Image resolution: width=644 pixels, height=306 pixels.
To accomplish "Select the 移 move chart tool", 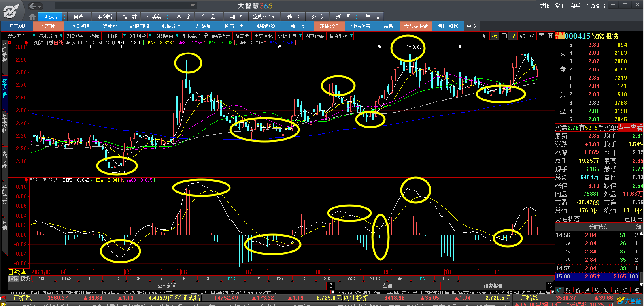I will click(x=532, y=36).
